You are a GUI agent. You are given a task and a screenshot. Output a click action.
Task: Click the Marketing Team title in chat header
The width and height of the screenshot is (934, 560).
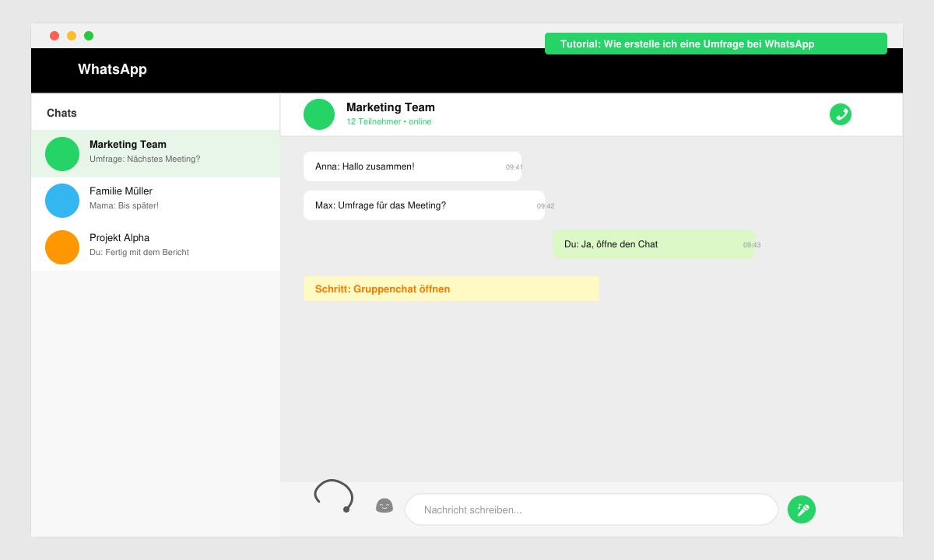point(391,107)
